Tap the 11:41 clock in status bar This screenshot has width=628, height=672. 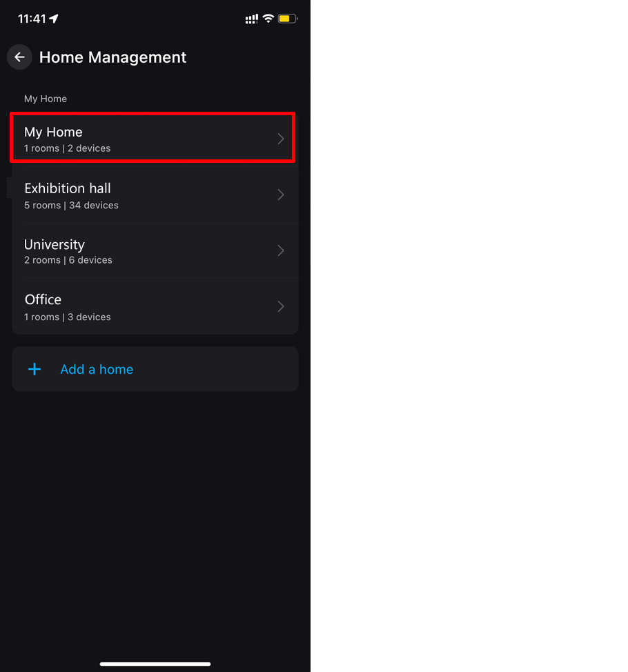pyautogui.click(x=32, y=19)
